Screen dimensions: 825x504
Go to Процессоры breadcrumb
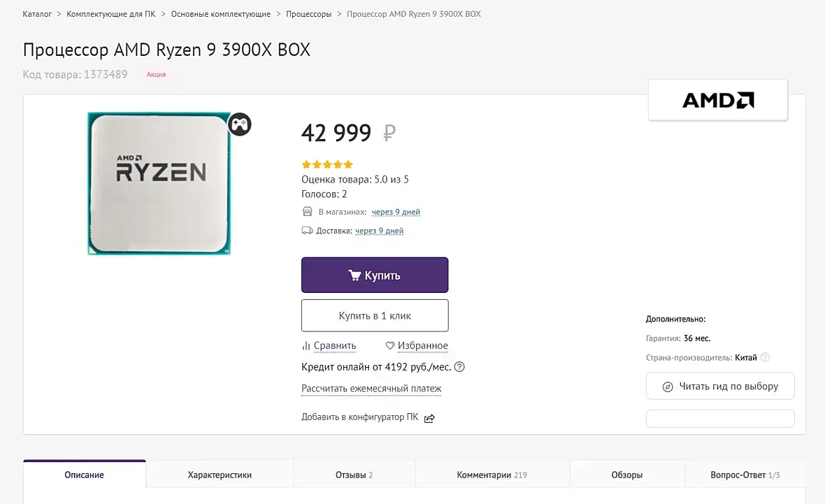click(308, 14)
